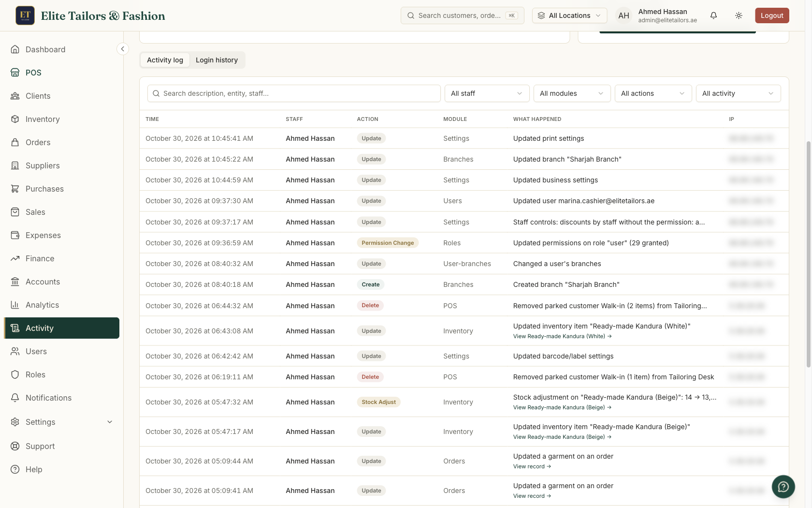812x508 pixels.
Task: Toggle the light/dark theme sun icon
Action: point(739,15)
